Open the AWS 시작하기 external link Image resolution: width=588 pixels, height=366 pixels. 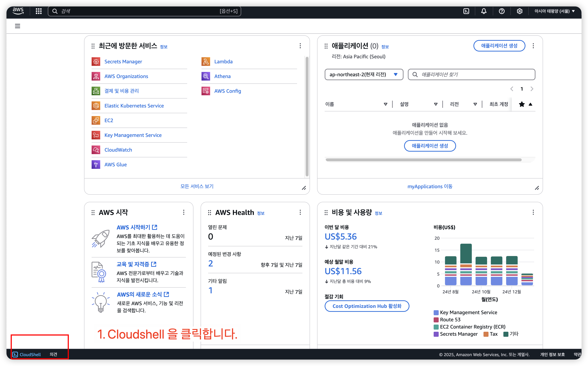[137, 227]
